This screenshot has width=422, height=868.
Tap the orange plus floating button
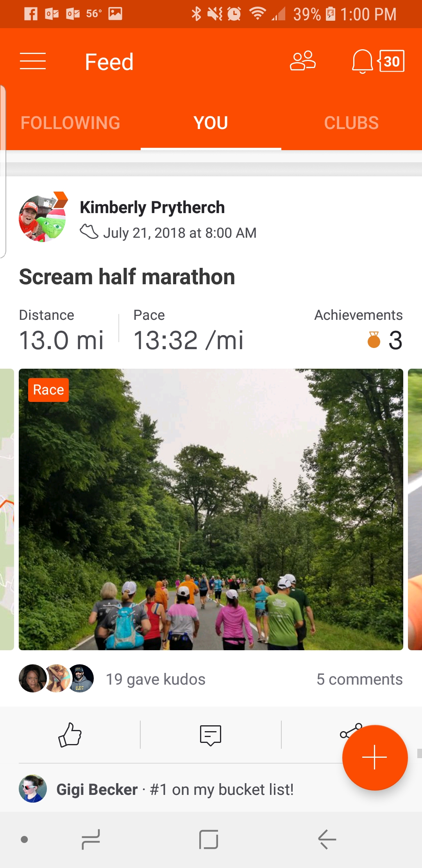(375, 757)
